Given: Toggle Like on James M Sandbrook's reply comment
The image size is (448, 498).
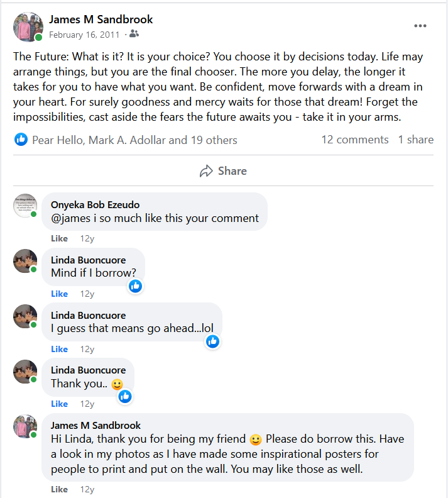Looking at the screenshot, I should (59, 489).
